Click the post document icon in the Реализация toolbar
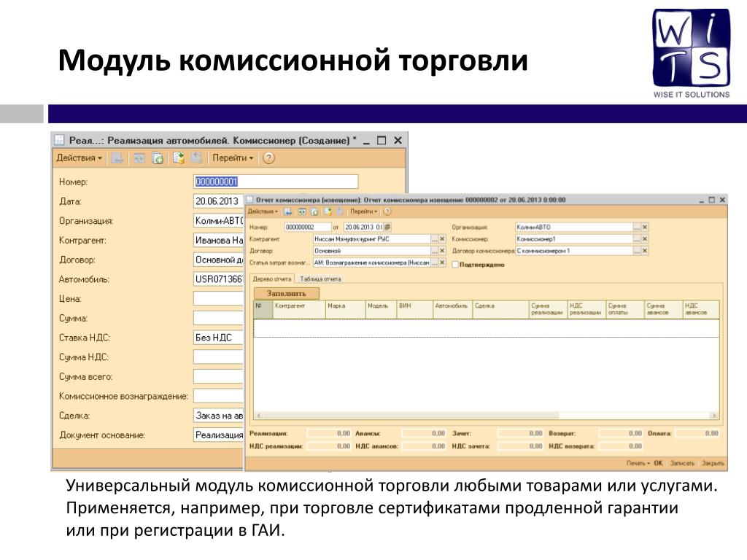The image size is (747, 560). [x=178, y=157]
